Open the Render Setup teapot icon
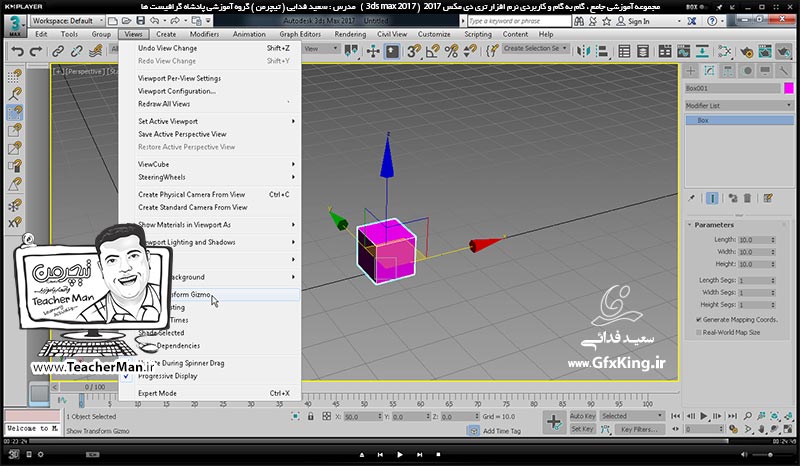 pos(746,51)
